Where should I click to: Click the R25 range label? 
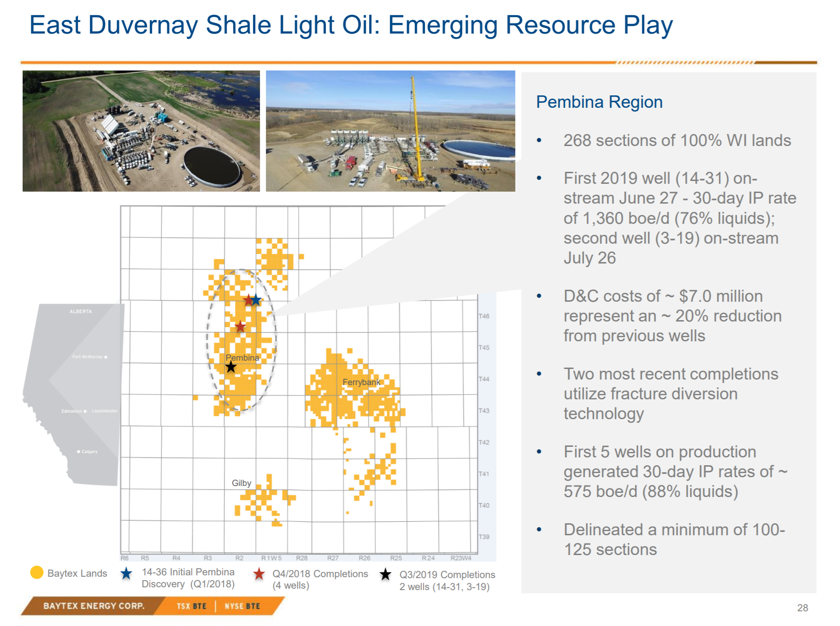pyautogui.click(x=396, y=558)
